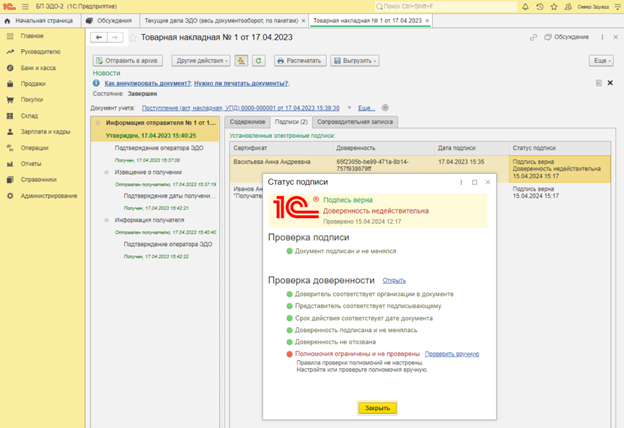The width and height of the screenshot is (624, 428).
Task: Click Отправить в архив button
Action: click(128, 61)
